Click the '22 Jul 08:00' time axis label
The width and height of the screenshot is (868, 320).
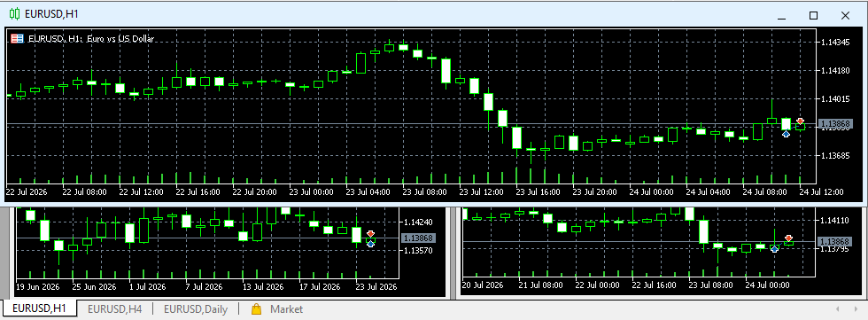click(x=84, y=192)
